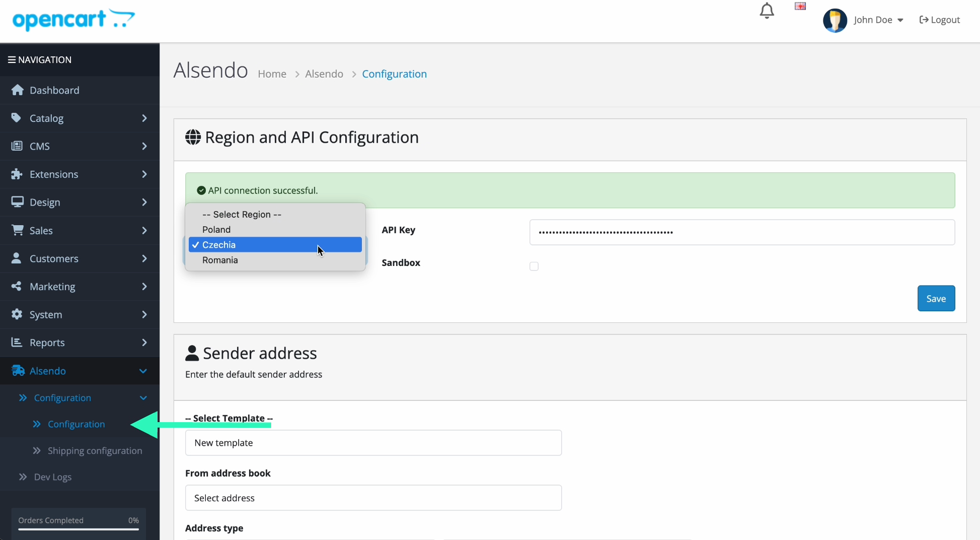The height and width of the screenshot is (540, 980).
Task: Enable the Sandbox checkbox
Action: (x=534, y=266)
